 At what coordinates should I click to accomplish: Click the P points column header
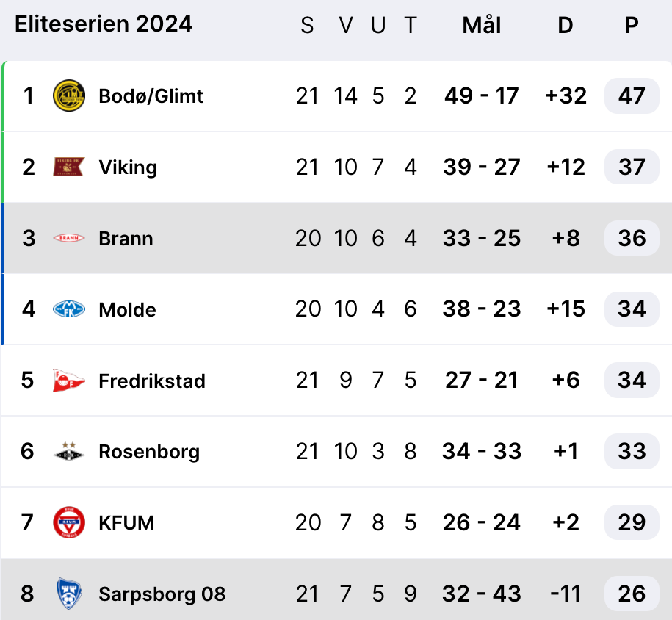[632, 26]
